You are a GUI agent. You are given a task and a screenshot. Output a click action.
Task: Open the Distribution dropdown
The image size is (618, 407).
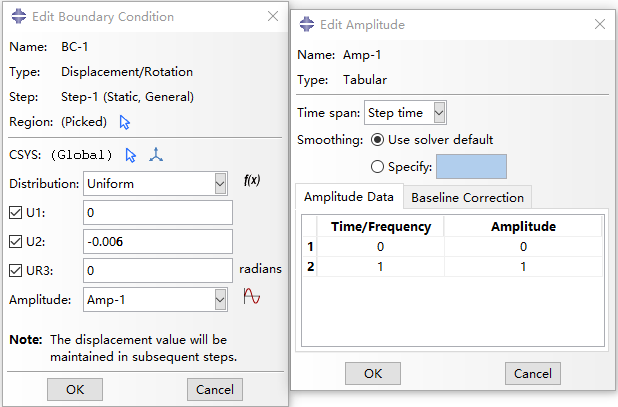click(155, 184)
